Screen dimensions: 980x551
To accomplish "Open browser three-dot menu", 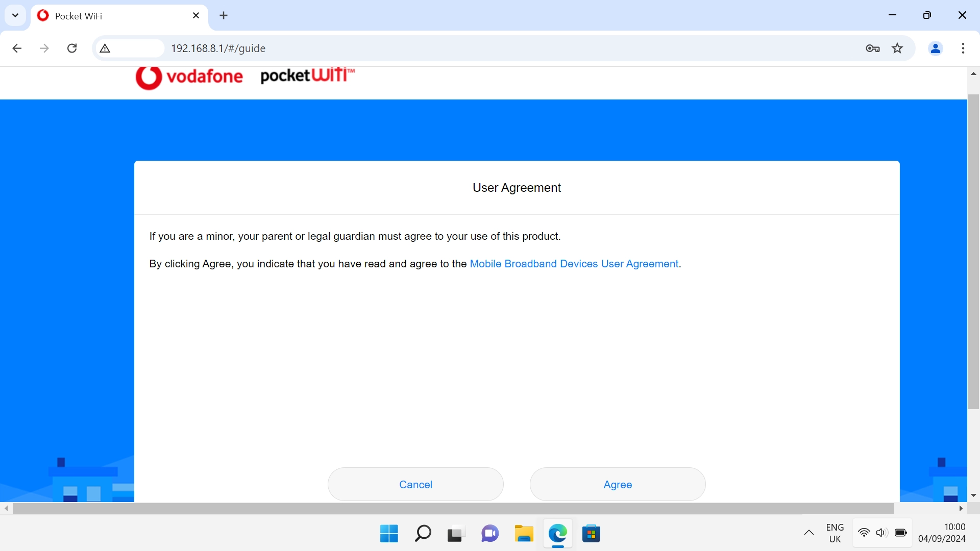I will (x=963, y=48).
